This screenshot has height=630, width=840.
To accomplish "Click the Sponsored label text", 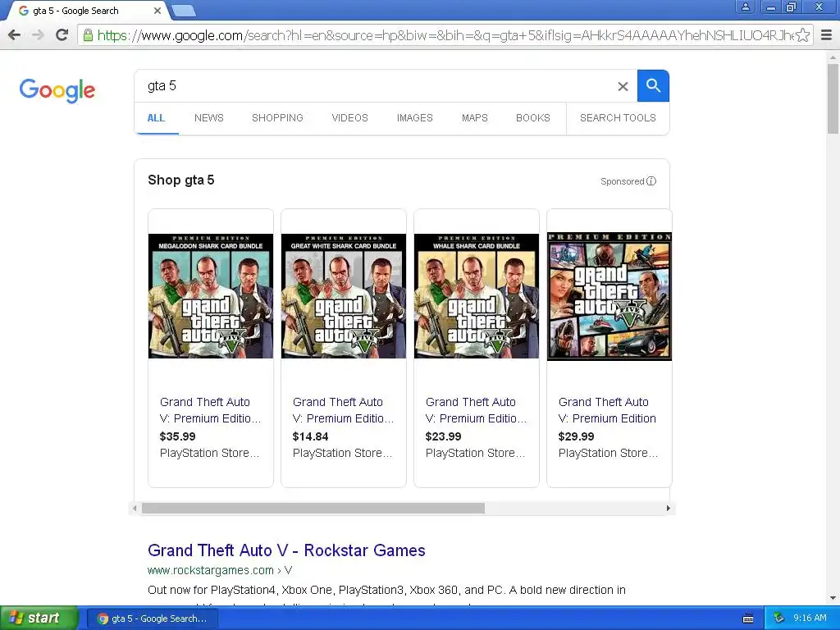I will [622, 181].
